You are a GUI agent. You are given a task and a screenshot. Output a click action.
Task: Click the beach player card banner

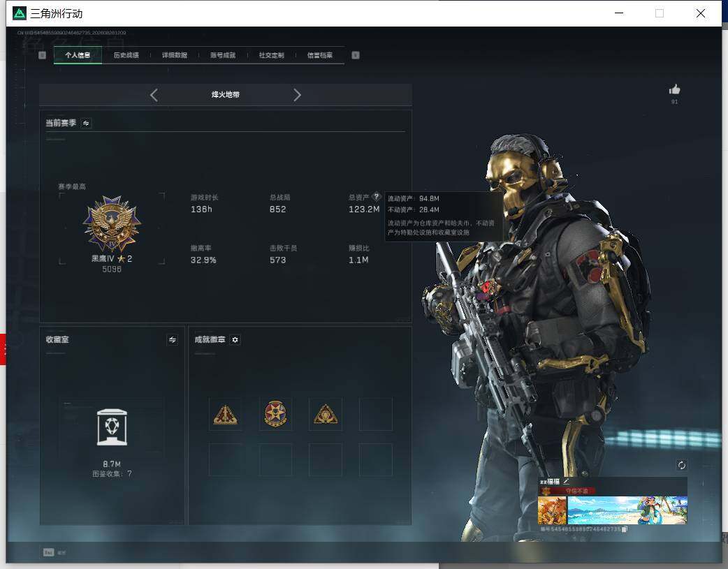click(627, 510)
